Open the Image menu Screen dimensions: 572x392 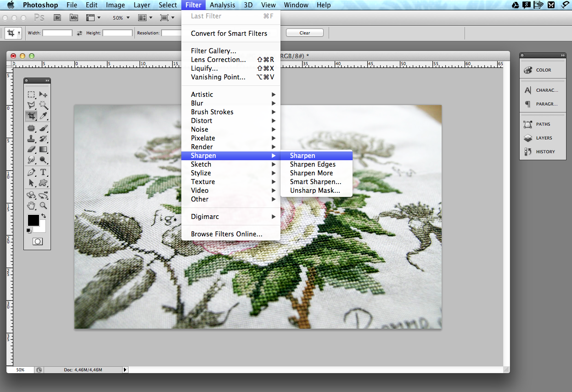[115, 5]
